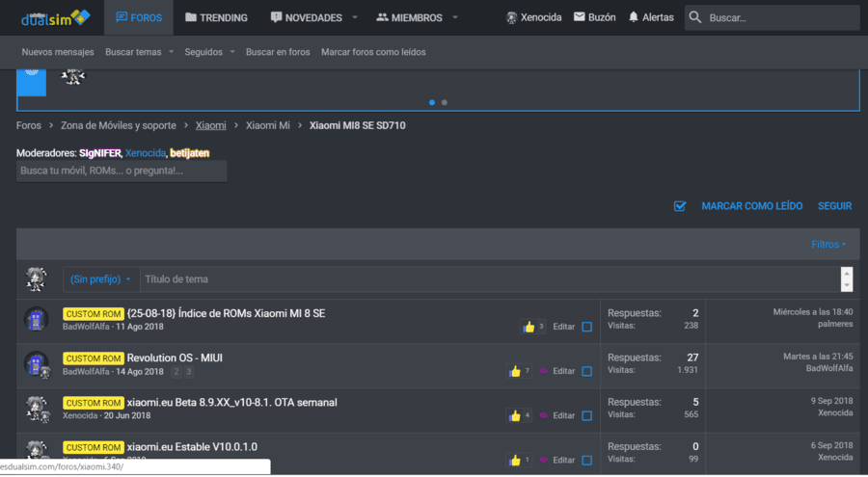Click CUSTOM ROM prefix on Revolution OS thread
Screen dimensions: 868x477
coord(93,358)
